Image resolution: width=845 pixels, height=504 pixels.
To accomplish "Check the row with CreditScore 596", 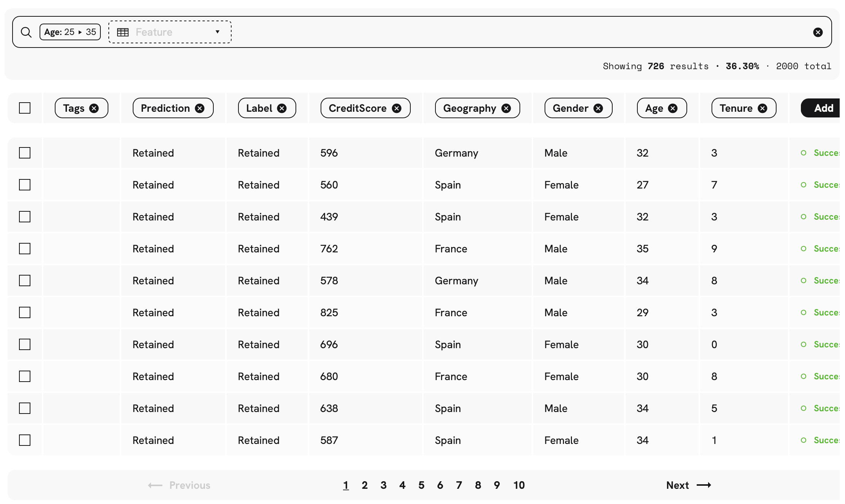I will coord(25,153).
